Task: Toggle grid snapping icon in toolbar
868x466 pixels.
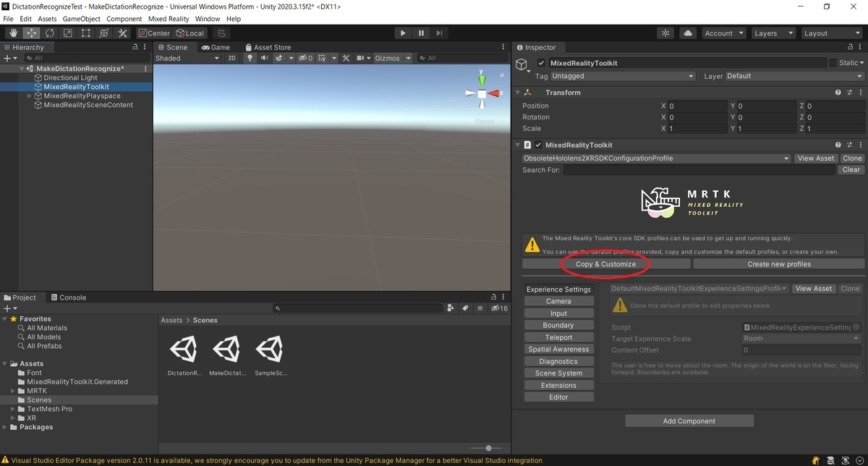Action: click(221, 33)
